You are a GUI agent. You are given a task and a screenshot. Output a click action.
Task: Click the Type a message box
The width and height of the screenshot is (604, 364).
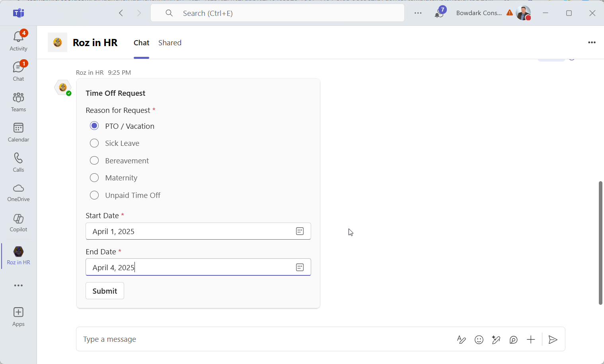point(263,339)
